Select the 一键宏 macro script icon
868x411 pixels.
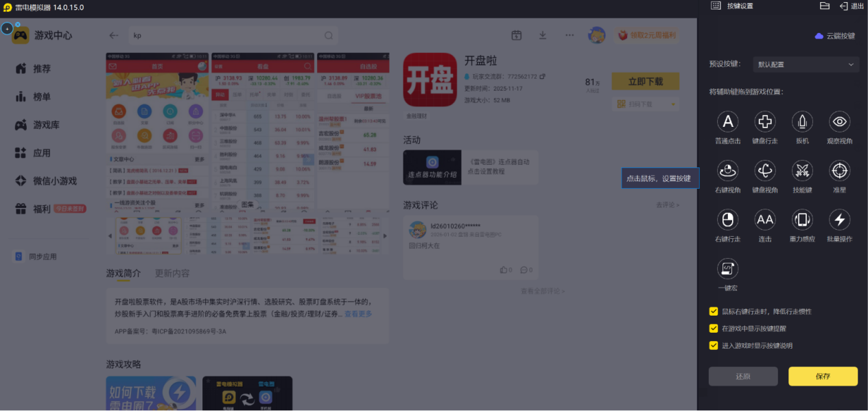coord(727,268)
